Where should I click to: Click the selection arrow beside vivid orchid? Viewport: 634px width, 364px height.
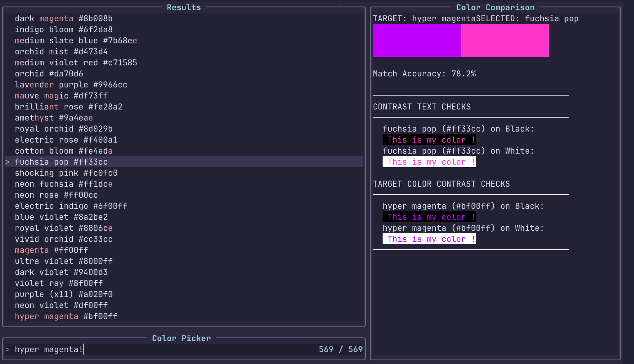(x=7, y=239)
